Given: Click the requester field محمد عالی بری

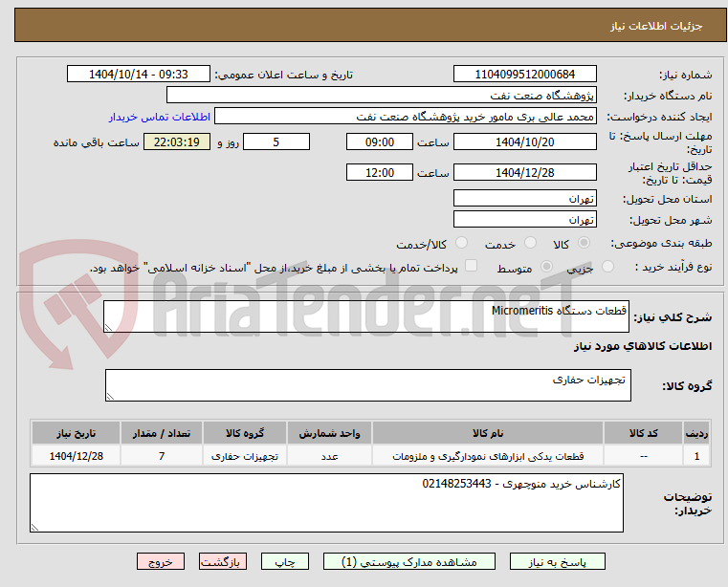Looking at the screenshot, I should (406, 117).
